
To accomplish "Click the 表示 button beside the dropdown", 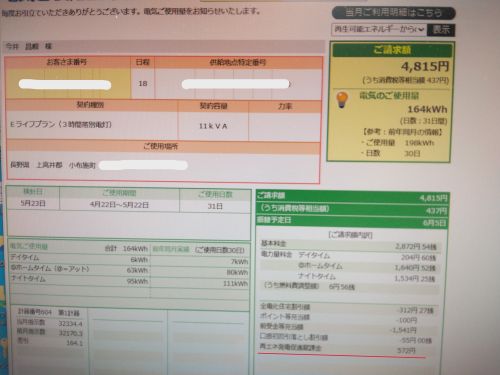I will pyautogui.click(x=441, y=30).
